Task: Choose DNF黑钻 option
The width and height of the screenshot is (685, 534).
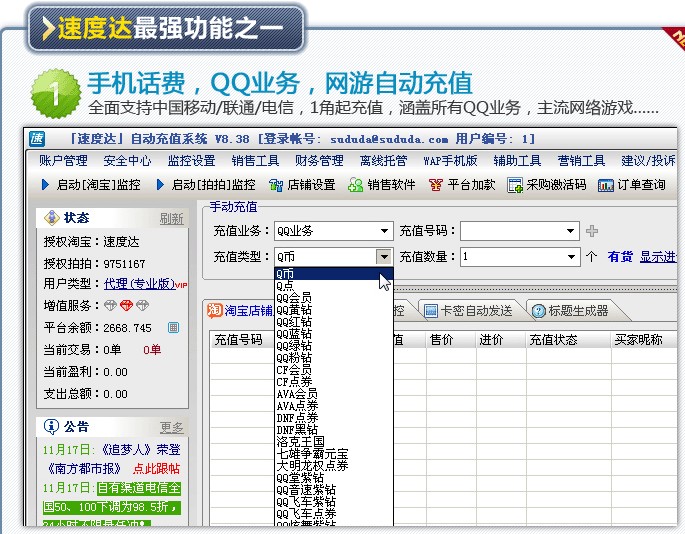Action: [334, 430]
